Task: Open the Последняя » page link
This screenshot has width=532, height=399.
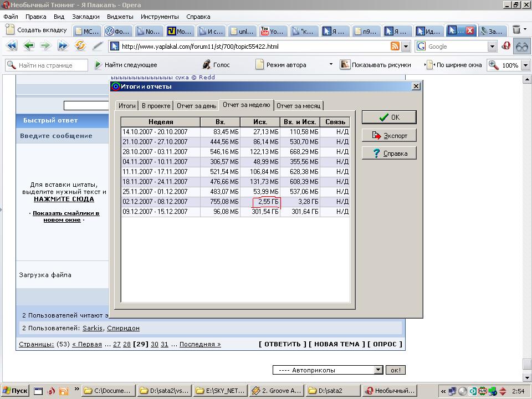Action: 200,344
